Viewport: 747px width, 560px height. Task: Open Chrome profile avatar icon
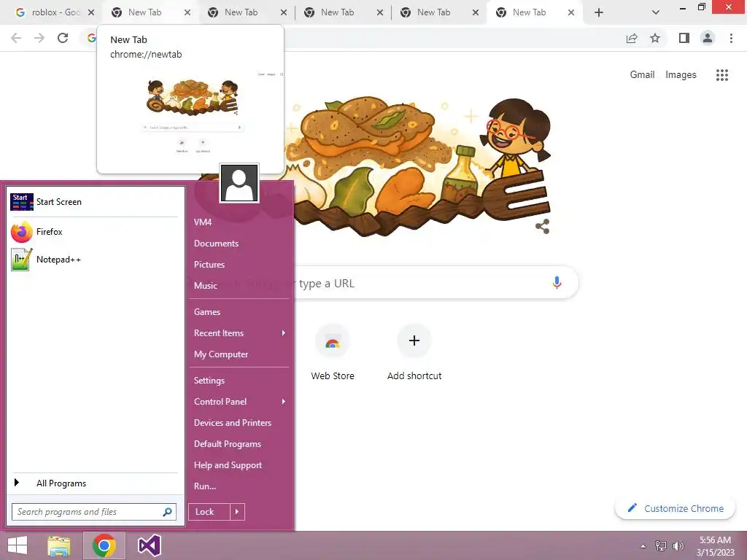click(708, 38)
